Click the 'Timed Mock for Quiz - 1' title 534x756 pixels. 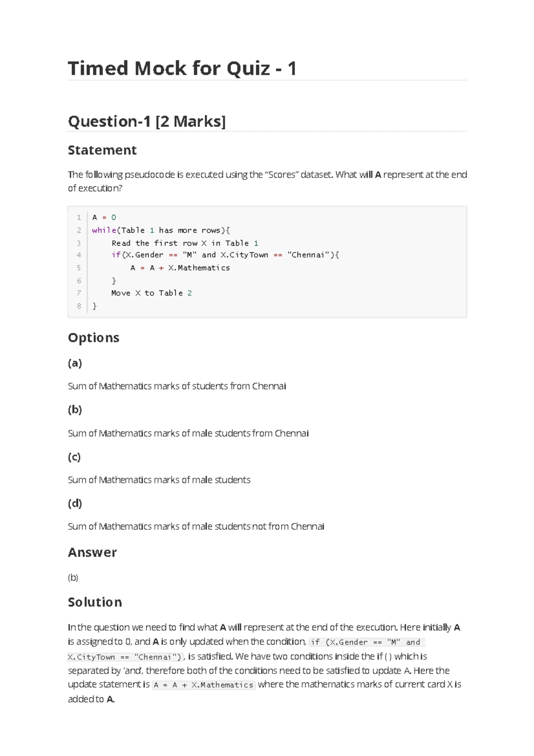[x=182, y=69]
